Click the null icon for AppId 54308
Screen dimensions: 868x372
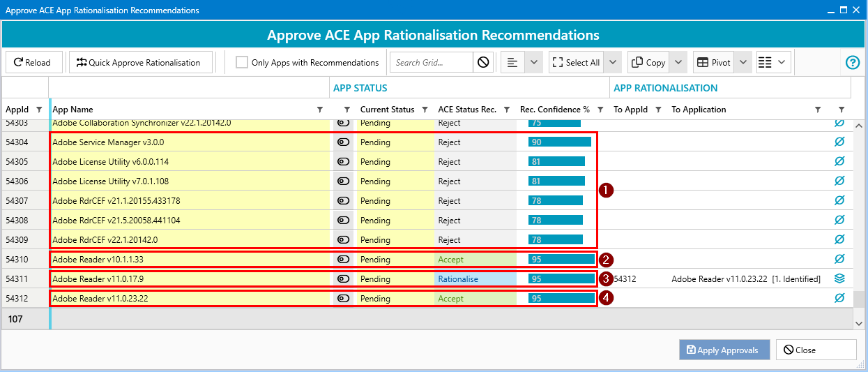tap(839, 220)
